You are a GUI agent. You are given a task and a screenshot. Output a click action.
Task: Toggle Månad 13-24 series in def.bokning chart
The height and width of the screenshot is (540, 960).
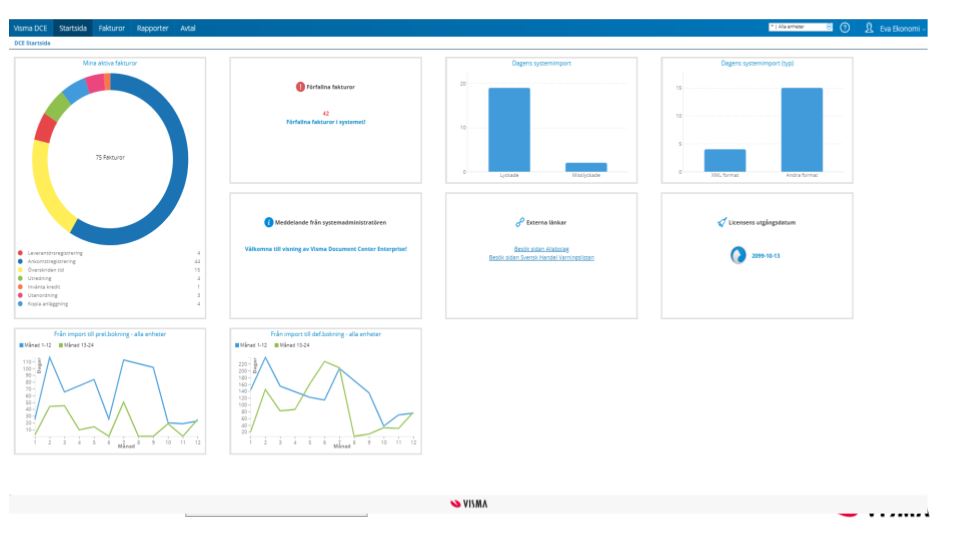tap(292, 345)
